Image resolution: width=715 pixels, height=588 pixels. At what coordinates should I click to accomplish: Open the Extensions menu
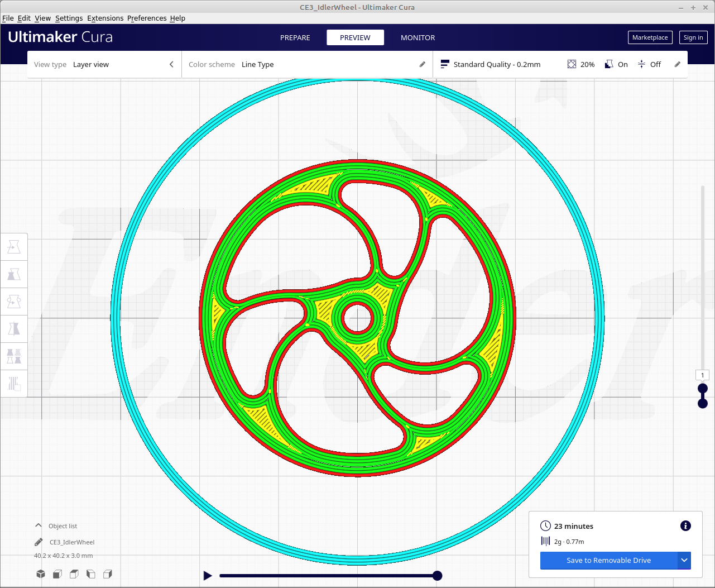click(105, 18)
